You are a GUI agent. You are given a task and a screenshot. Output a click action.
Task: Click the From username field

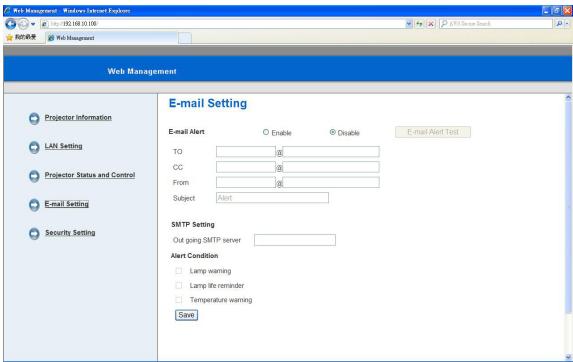246,182
